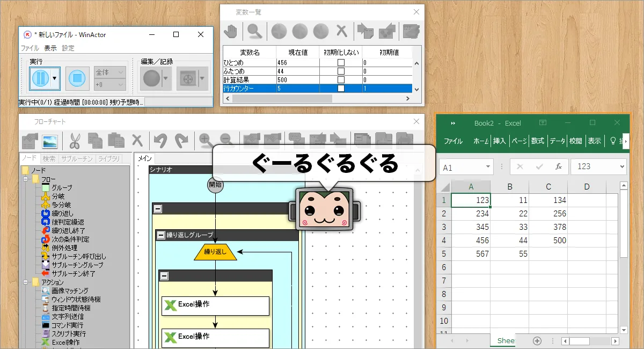The height and width of the screenshot is (349, 644).
Task: Select the 画像マッチング action in the tree
Action: (x=70, y=291)
